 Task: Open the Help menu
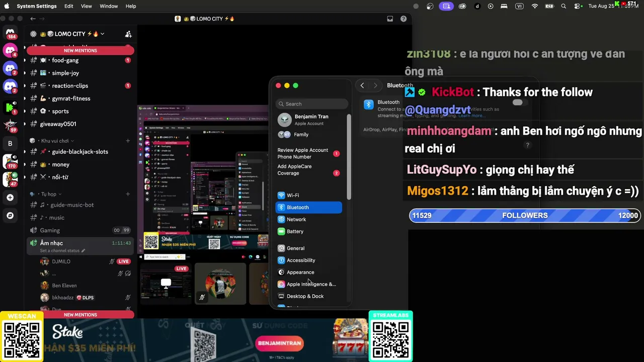point(131,6)
